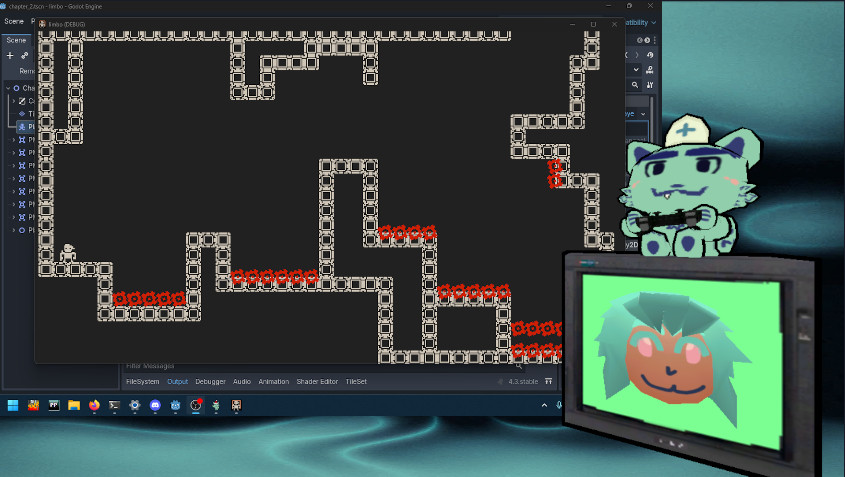845x477 pixels.
Task: Open the Inspector property tools icon
Action: (x=650, y=85)
